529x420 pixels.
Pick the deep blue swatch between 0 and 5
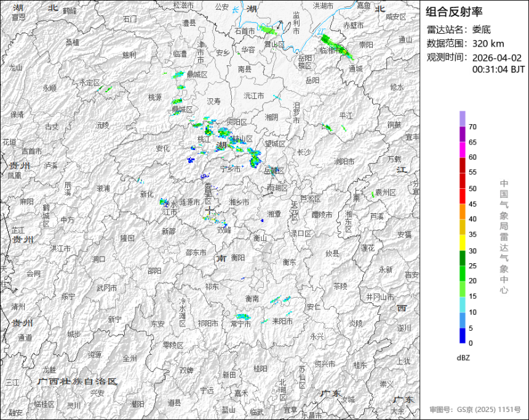(463, 335)
